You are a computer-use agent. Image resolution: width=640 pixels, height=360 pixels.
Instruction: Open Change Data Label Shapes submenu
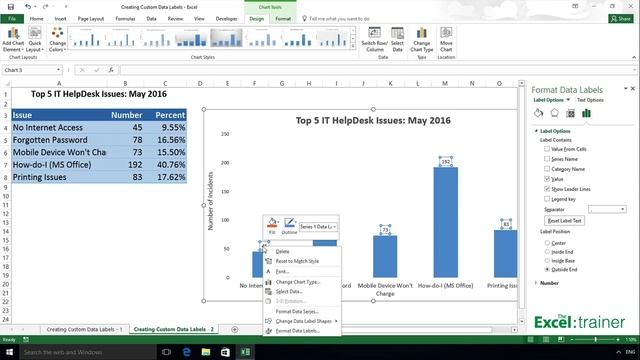pos(302,321)
